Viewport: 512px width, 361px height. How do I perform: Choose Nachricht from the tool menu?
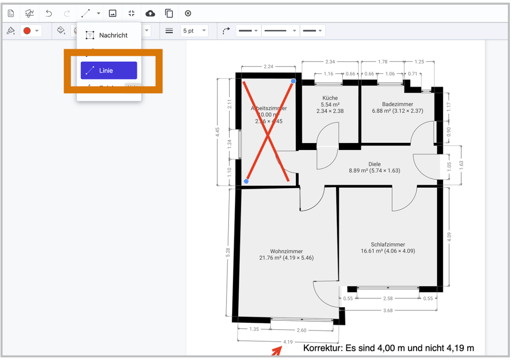point(107,35)
